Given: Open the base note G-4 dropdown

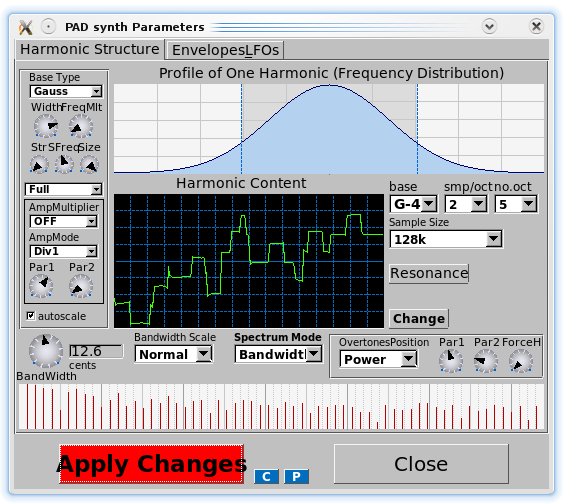Looking at the screenshot, I should pyautogui.click(x=413, y=204).
